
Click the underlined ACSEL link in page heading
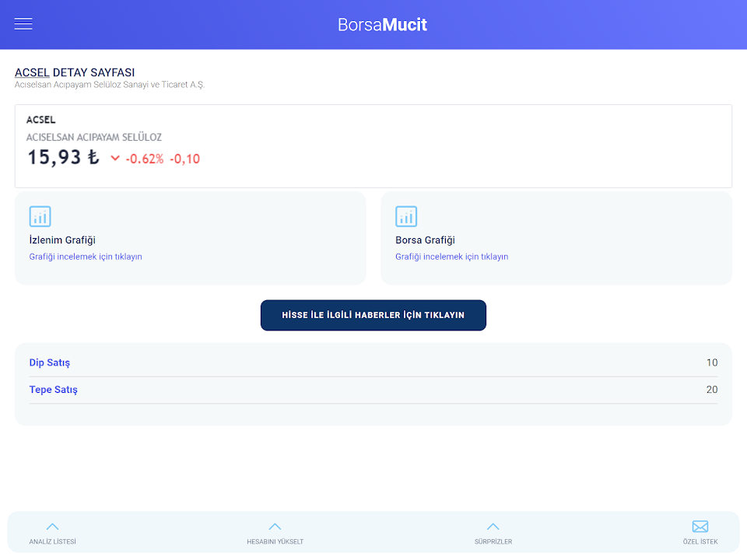point(32,72)
